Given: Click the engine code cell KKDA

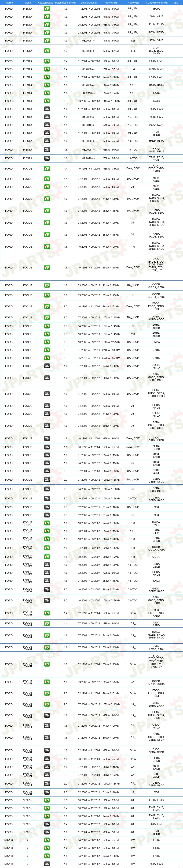Looking at the screenshot, I should (156, 581).
